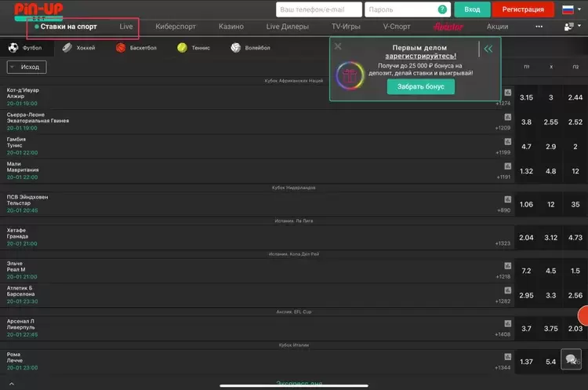This screenshot has height=390, width=588.
Task: Select the Tennis sport icon
Action: click(x=182, y=48)
